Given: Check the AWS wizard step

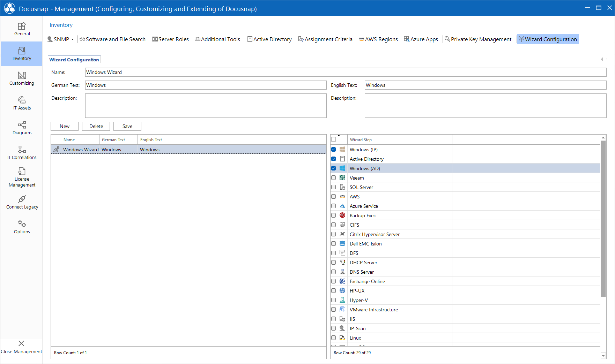Looking at the screenshot, I should coord(334,197).
